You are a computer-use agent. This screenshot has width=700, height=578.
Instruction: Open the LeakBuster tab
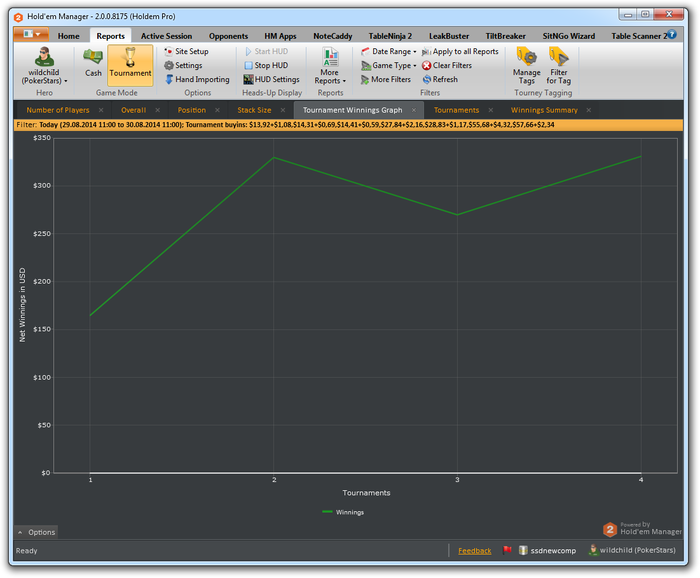pyautogui.click(x=449, y=36)
